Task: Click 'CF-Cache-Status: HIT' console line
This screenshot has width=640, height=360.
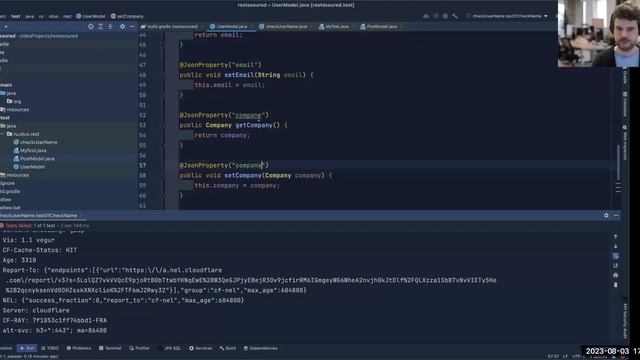Action: [40, 250]
